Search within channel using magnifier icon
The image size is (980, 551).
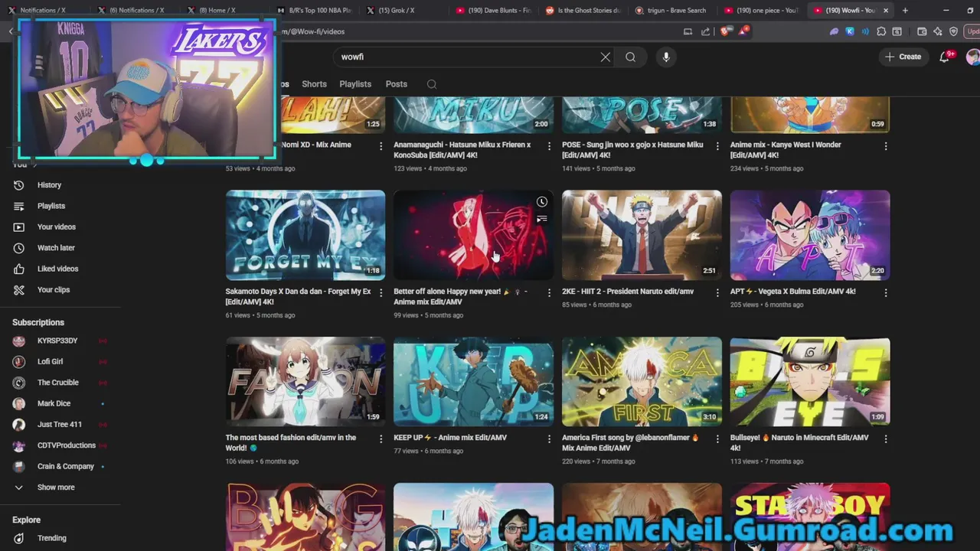432,84
